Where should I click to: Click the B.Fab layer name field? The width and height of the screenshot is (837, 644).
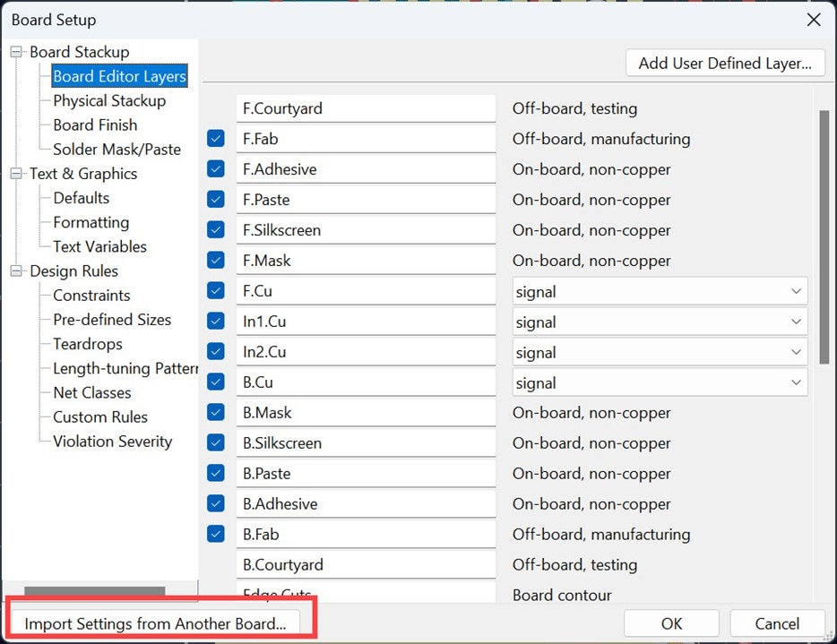click(x=366, y=534)
